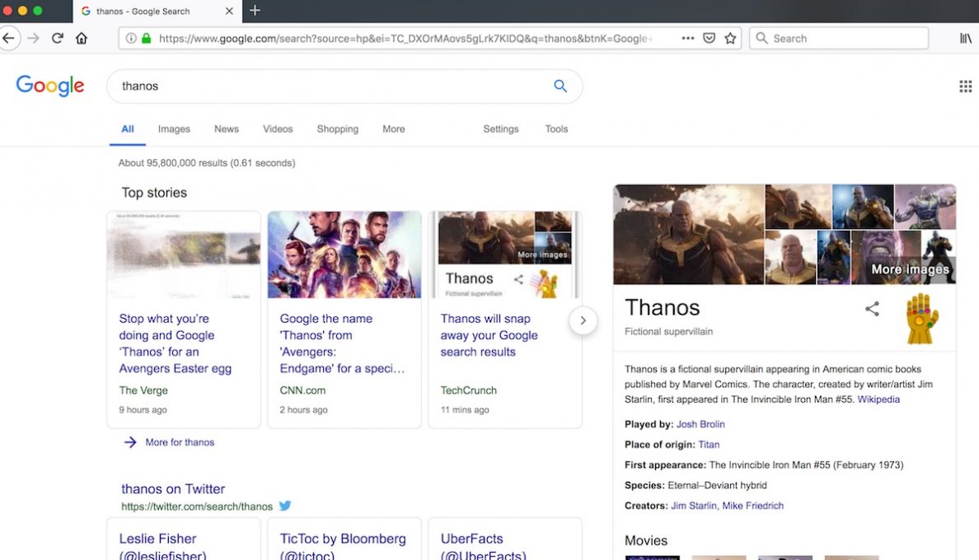Save the page to Pocket
Viewport: 979px width, 560px height.
[709, 38]
